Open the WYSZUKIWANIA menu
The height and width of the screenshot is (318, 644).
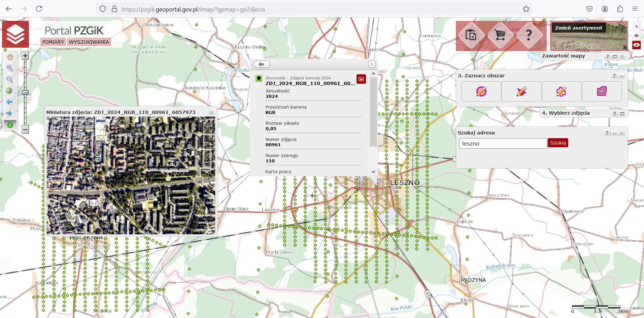click(x=89, y=42)
